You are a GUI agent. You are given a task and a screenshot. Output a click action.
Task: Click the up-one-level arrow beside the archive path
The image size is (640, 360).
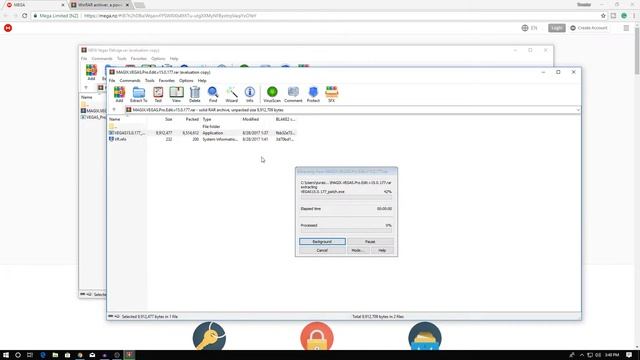pos(114,110)
